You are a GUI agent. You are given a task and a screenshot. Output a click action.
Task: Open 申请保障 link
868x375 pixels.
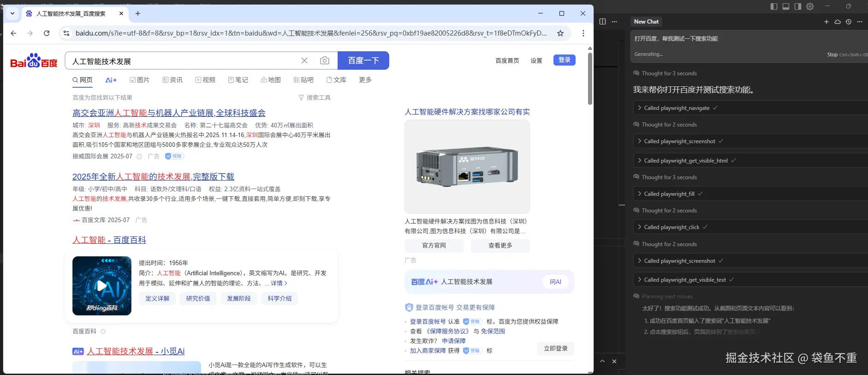(x=454, y=341)
